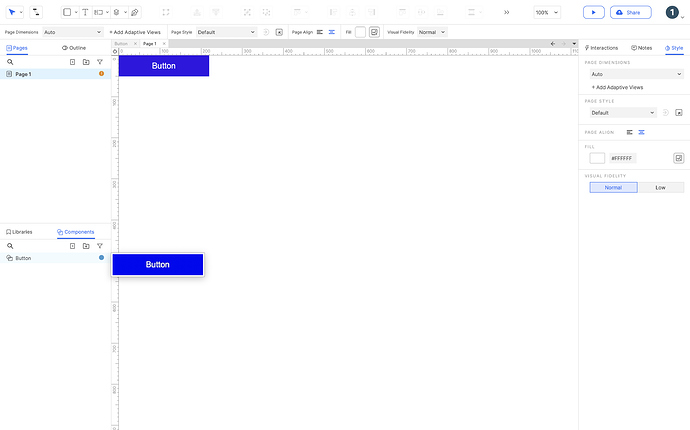
Task: Open Page Style Default dropdown in top style bar
Action: pyautogui.click(x=226, y=32)
